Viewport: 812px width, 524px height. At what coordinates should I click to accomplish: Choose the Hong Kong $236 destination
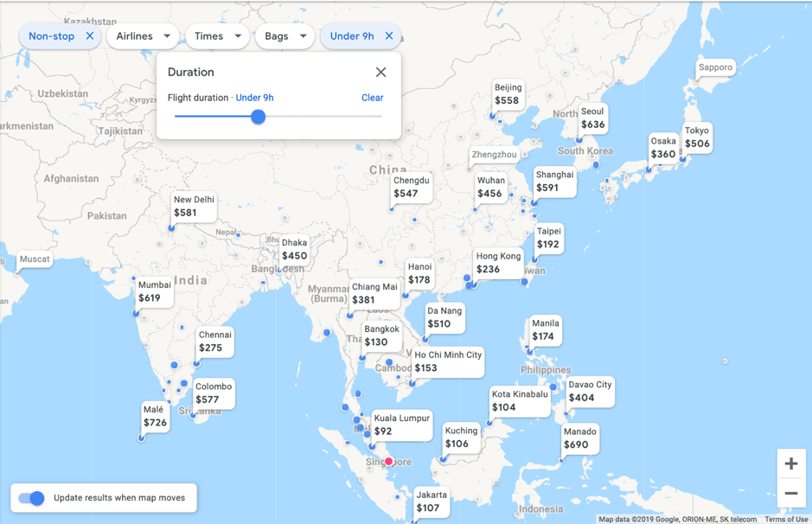tap(498, 263)
